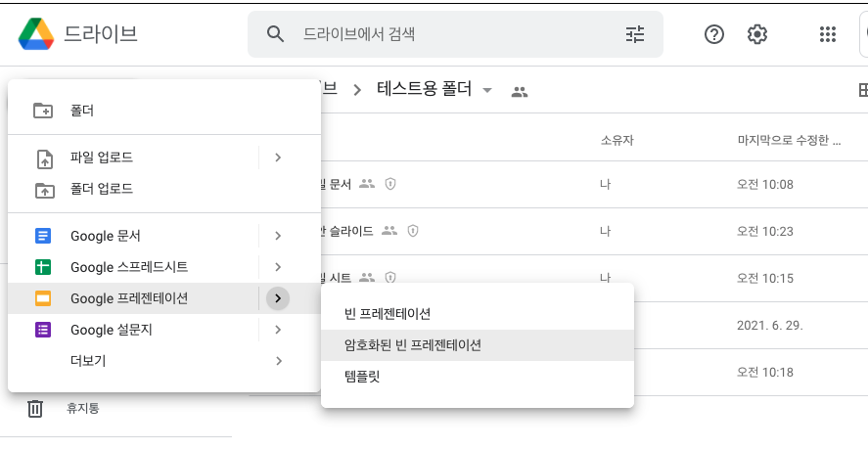Choose 템플릿 submenu option
This screenshot has width=868, height=450.
pos(478,377)
